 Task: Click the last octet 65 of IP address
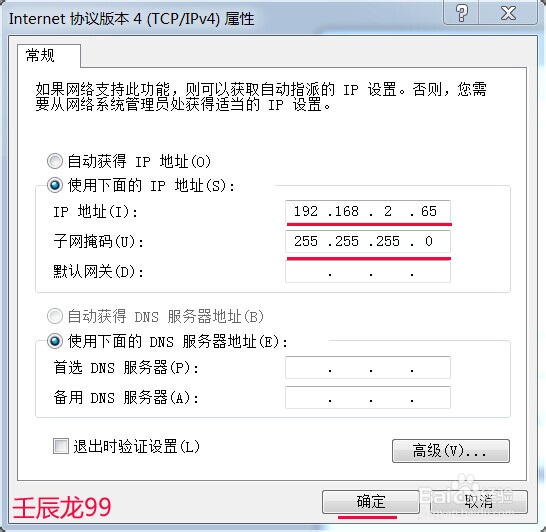[429, 211]
